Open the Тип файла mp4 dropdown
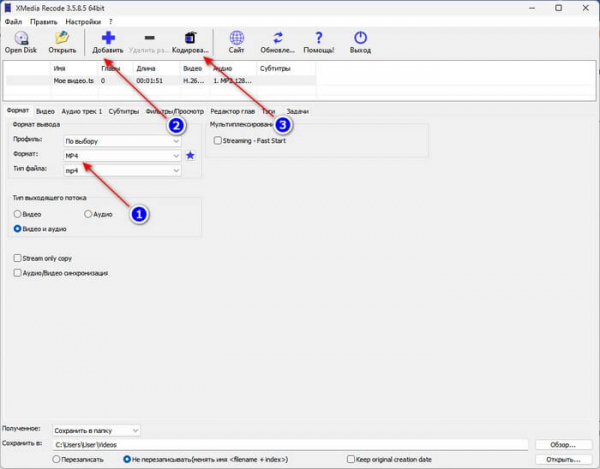 [x=122, y=171]
